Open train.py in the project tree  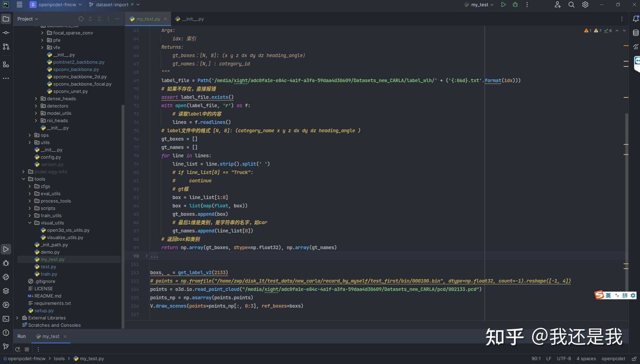tap(49, 274)
